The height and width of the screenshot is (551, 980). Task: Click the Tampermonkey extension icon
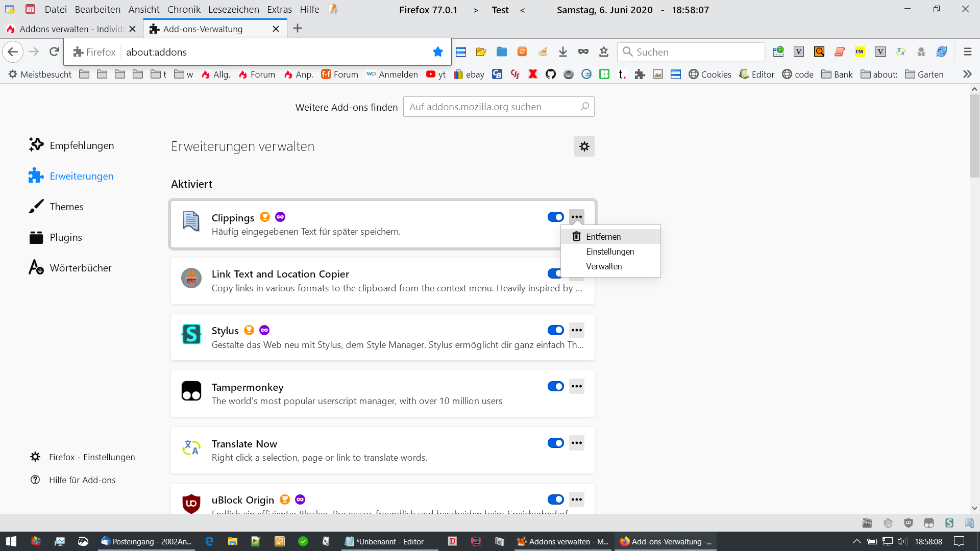click(191, 391)
